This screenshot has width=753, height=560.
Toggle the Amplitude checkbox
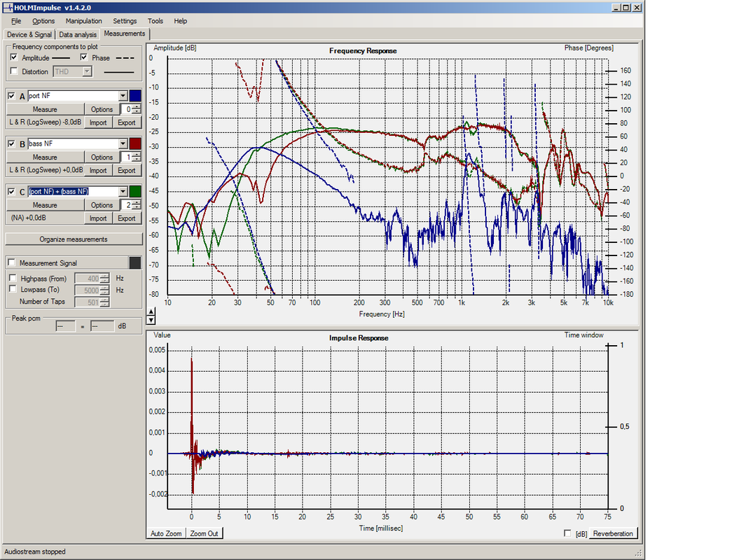[x=14, y=57]
